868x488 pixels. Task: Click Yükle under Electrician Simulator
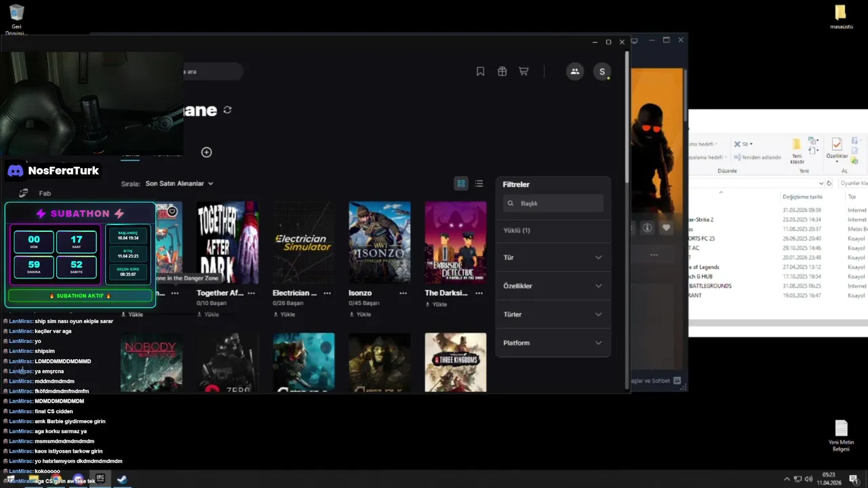[283, 314]
